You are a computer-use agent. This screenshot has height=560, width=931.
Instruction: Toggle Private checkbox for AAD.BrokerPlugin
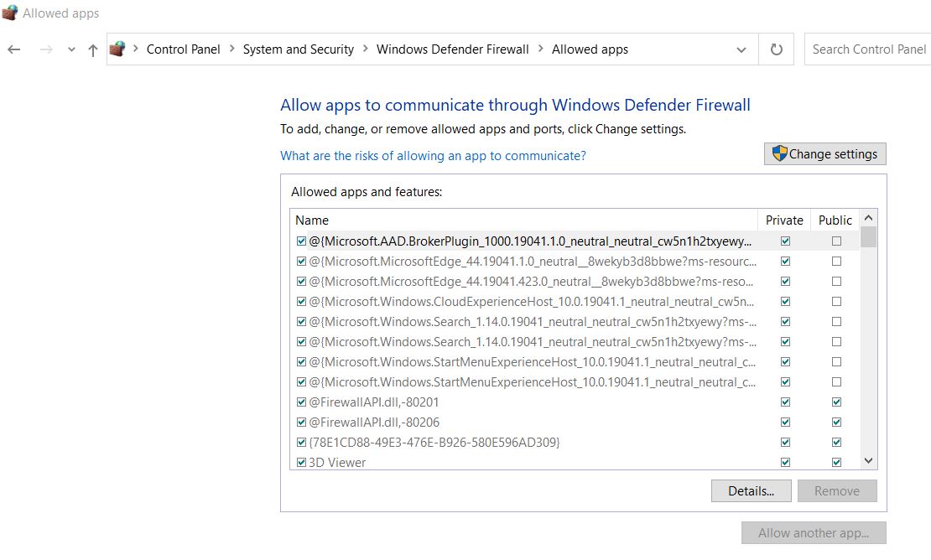point(786,241)
